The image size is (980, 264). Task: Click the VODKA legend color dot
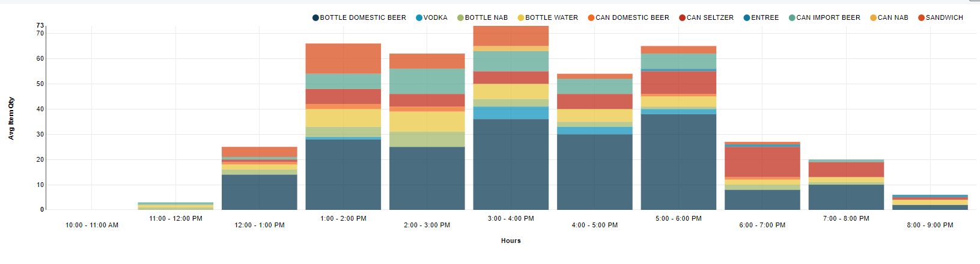coord(419,18)
